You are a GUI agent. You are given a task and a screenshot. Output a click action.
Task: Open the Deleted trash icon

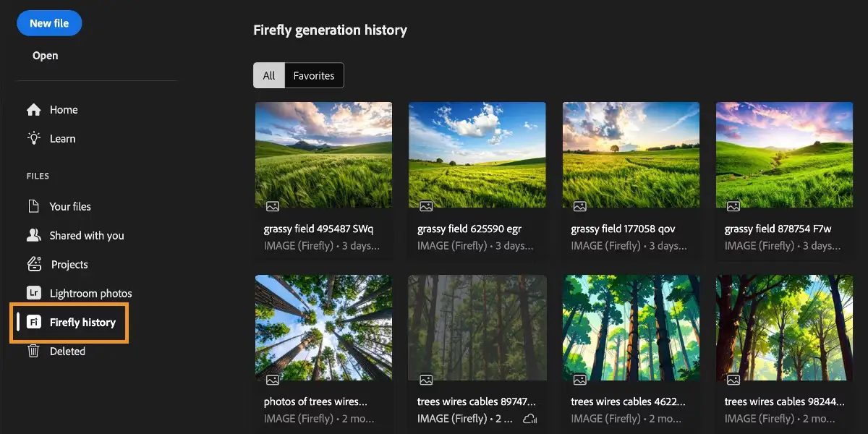34,351
